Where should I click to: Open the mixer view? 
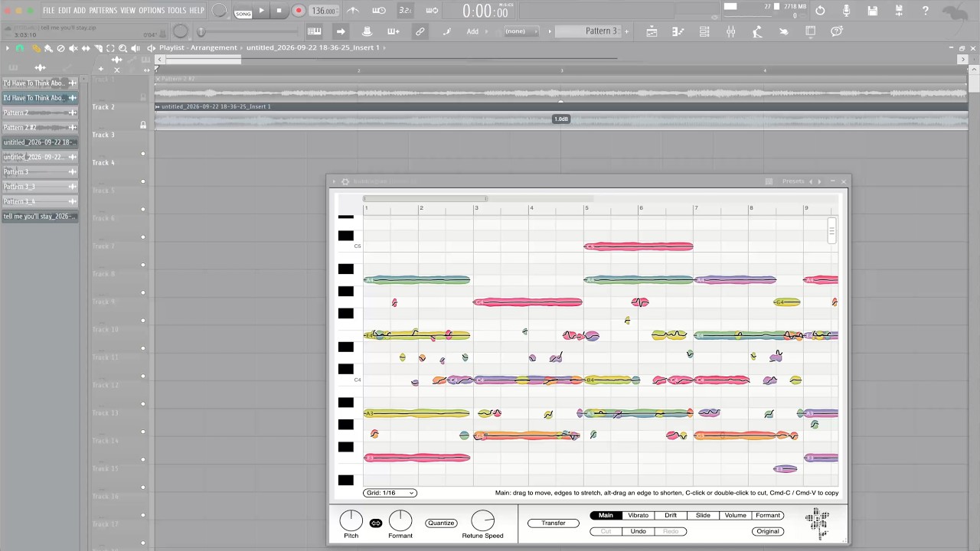[730, 31]
